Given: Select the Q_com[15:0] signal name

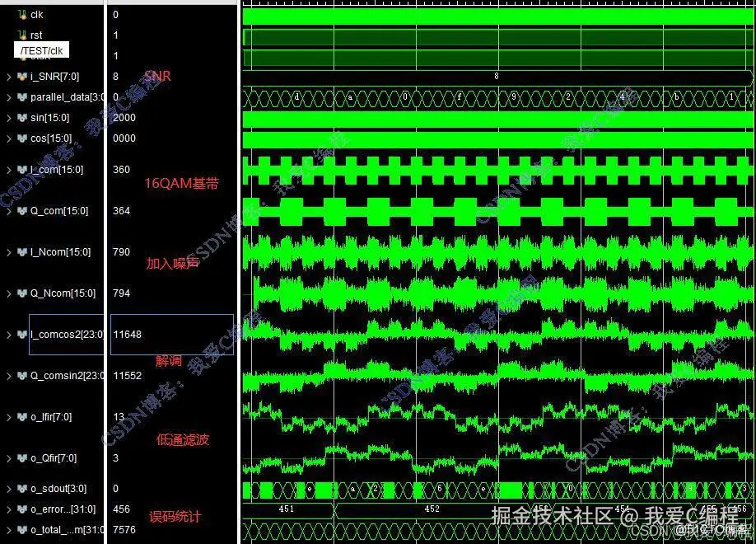Looking at the screenshot, I should [59, 211].
